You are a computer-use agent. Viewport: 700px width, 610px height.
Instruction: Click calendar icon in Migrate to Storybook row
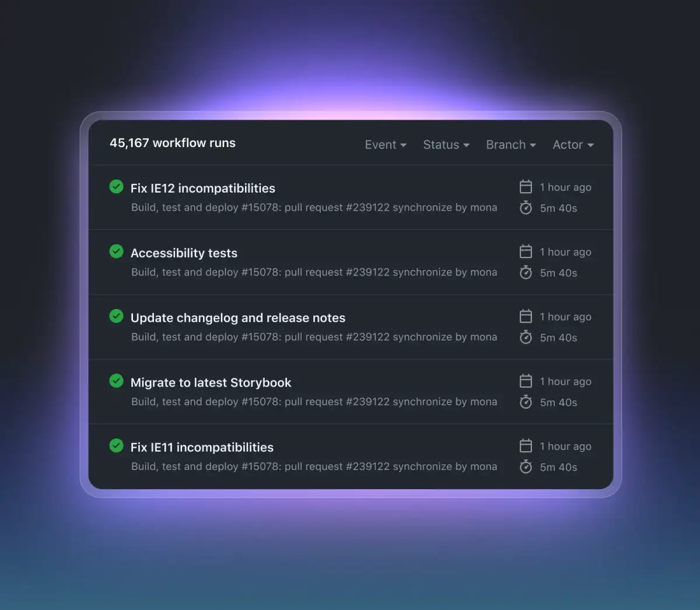(x=526, y=381)
